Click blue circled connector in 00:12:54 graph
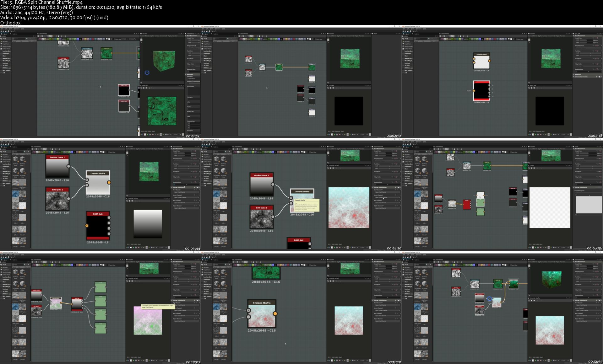The width and height of the screenshot is (603, 364). [x=489, y=299]
